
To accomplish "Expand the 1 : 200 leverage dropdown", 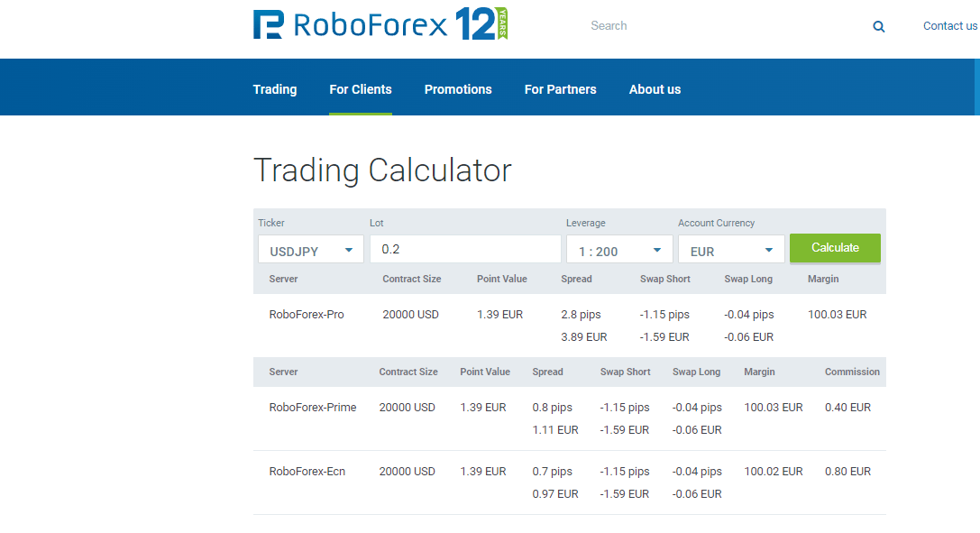I will (x=619, y=249).
